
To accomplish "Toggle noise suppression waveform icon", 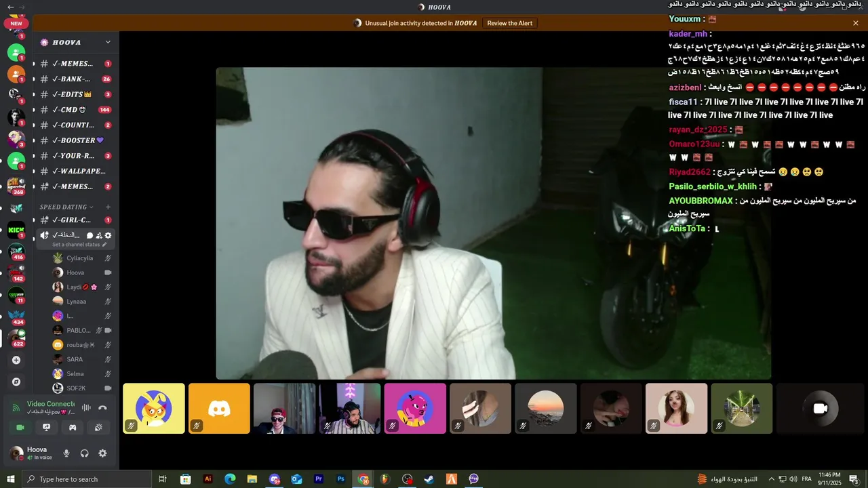I will coord(86,407).
